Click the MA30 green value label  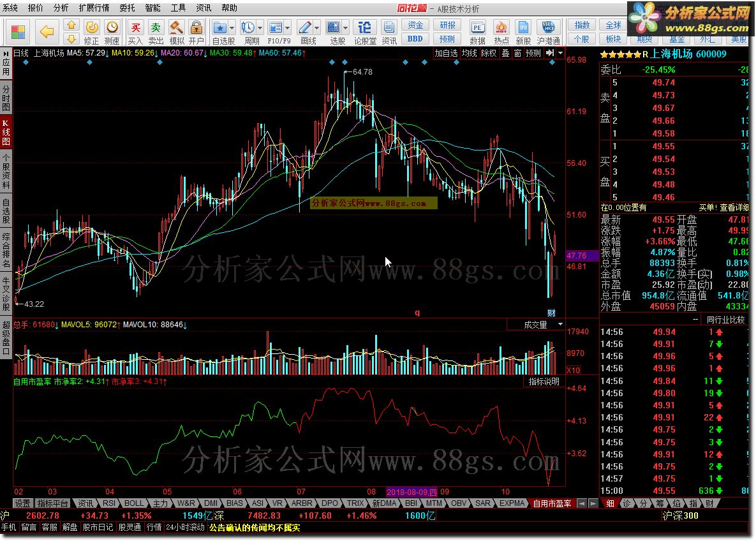pyautogui.click(x=232, y=53)
